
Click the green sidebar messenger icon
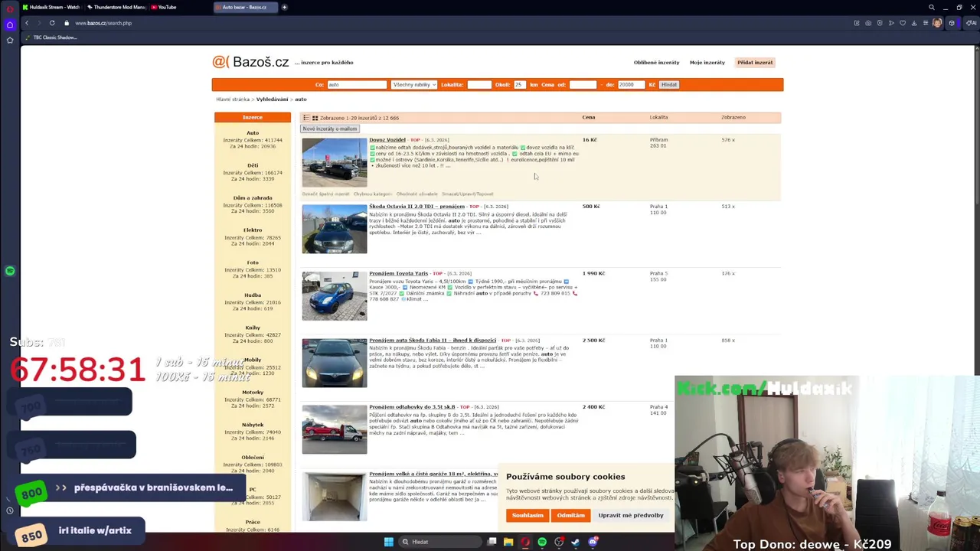[10, 271]
